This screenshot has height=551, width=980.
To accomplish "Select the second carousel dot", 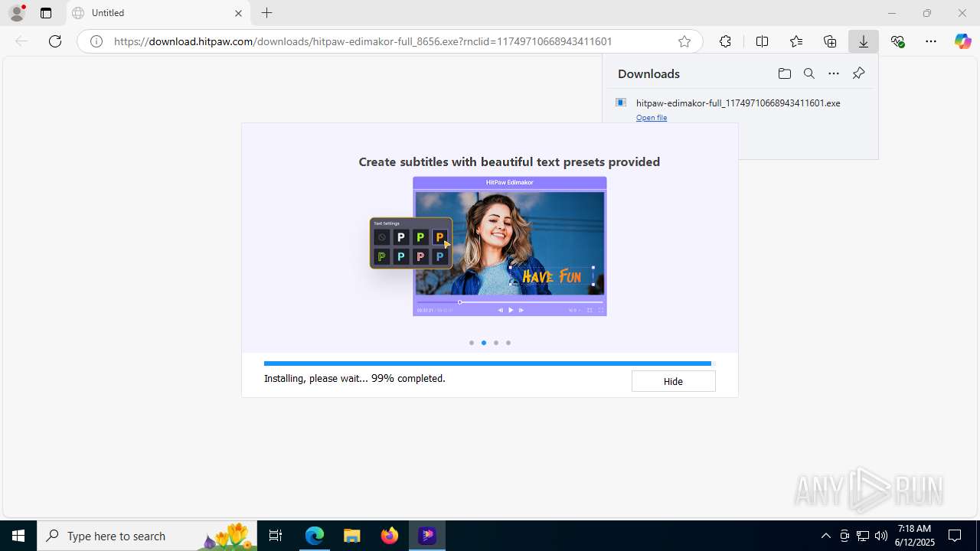I will point(484,343).
